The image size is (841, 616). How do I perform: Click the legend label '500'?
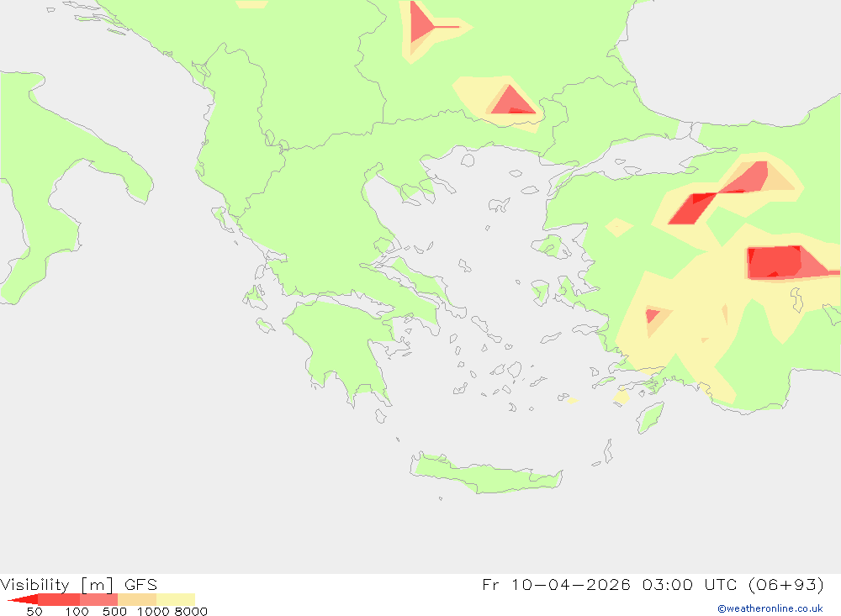tap(114, 611)
